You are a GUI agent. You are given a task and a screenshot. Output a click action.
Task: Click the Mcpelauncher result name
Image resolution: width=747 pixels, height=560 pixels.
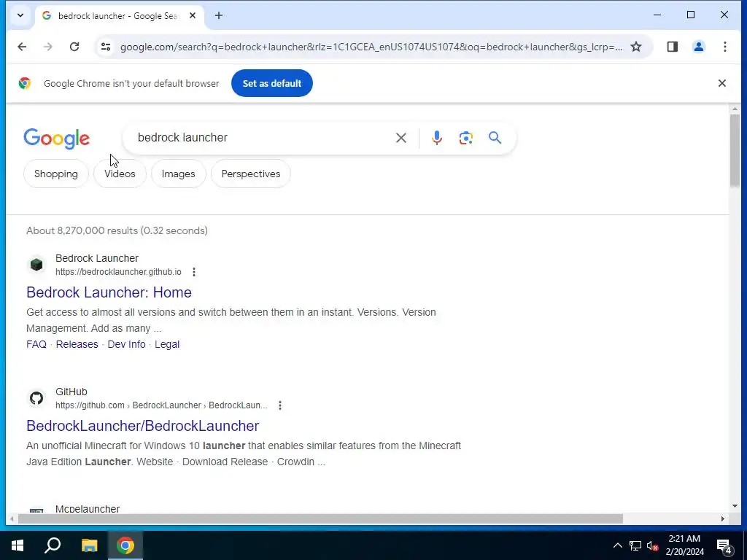(x=88, y=508)
